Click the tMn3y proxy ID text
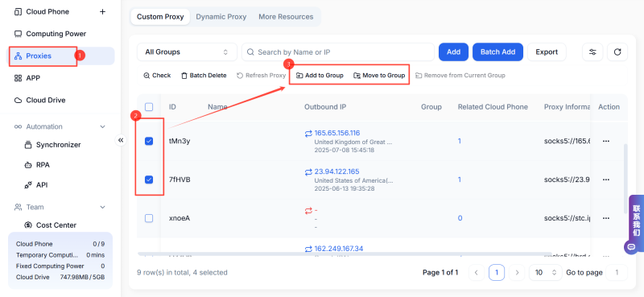Screen dimensions: 644x297 tap(180, 141)
